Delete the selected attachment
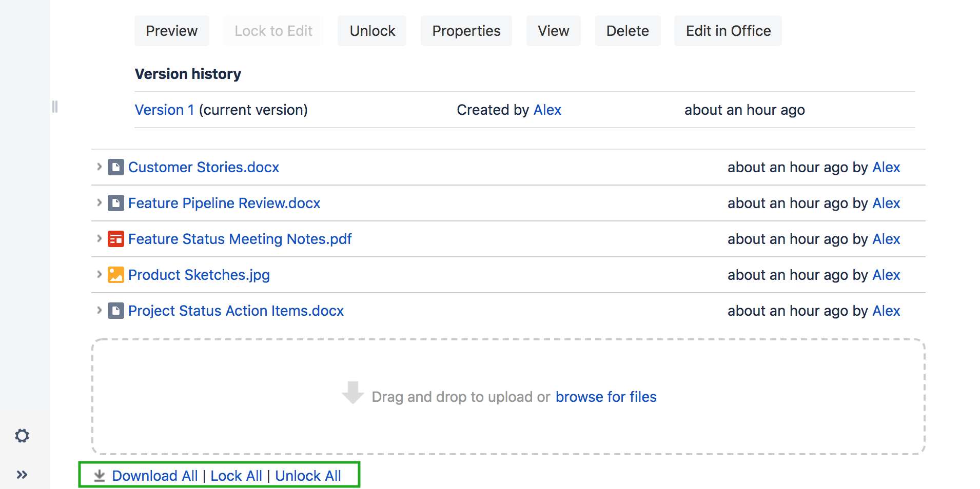This screenshot has width=980, height=489. (x=627, y=31)
